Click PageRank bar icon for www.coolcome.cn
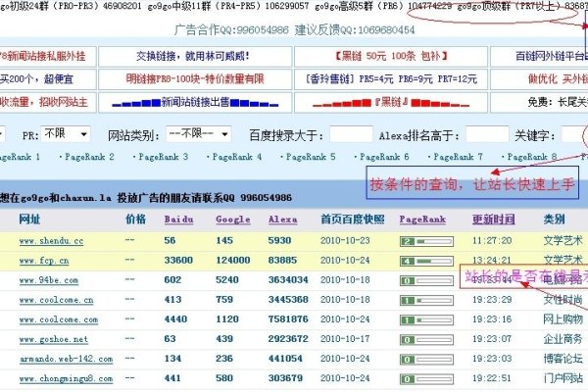The image size is (588, 392). tap(426, 301)
